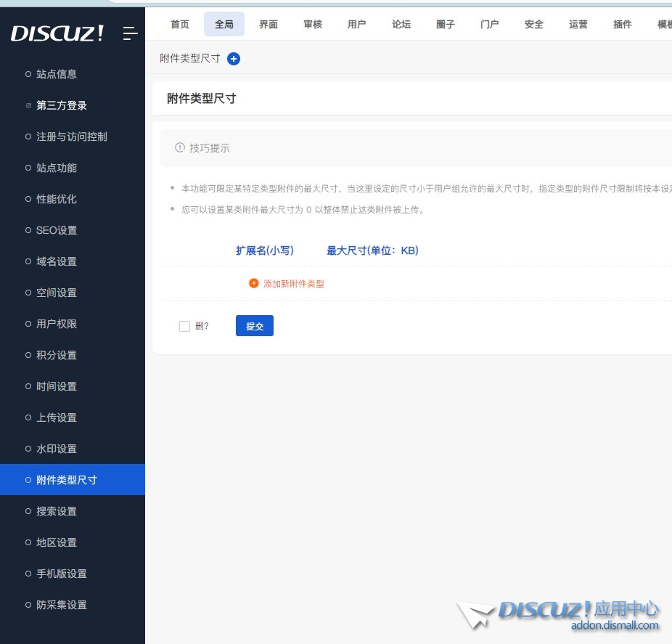Click the orange plus icon for adding attachment type
Image resolution: width=672 pixels, height=644 pixels.
(x=253, y=283)
